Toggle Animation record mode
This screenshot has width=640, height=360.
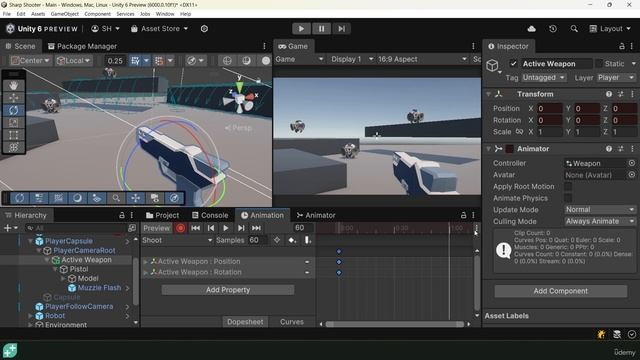tap(180, 228)
